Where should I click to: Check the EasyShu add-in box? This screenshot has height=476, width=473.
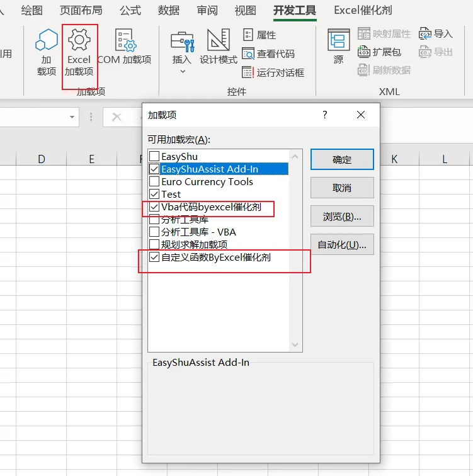pyautogui.click(x=154, y=156)
